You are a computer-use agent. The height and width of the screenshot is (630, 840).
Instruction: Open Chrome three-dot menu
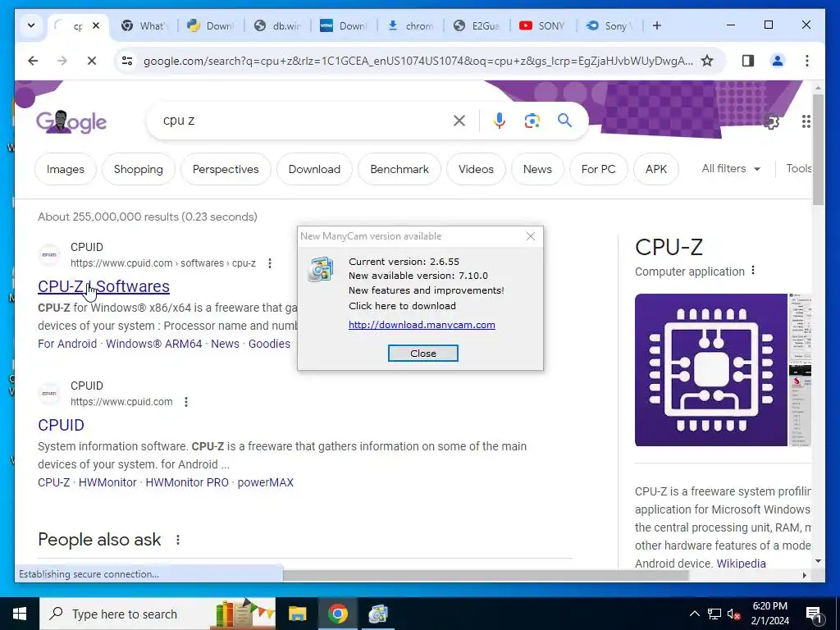pos(807,61)
